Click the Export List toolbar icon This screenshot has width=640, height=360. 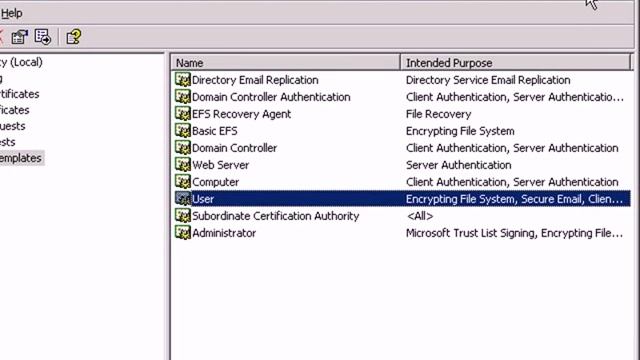click(x=43, y=37)
